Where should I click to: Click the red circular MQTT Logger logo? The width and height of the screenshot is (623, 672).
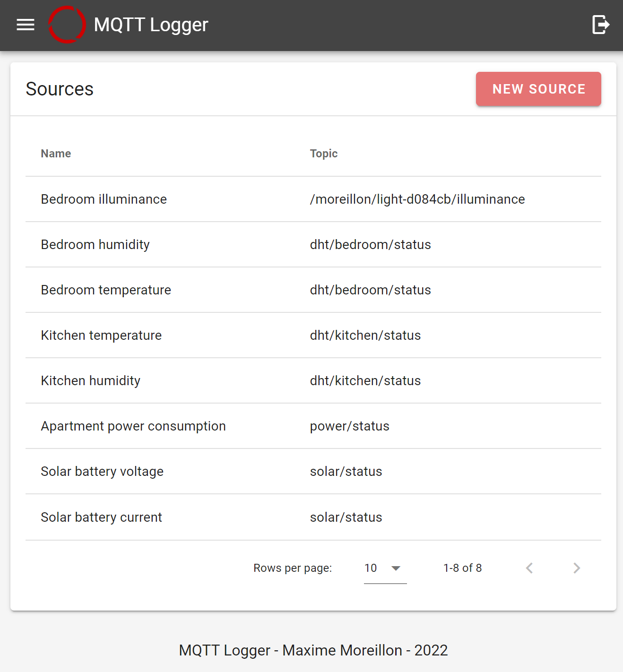coord(67,25)
